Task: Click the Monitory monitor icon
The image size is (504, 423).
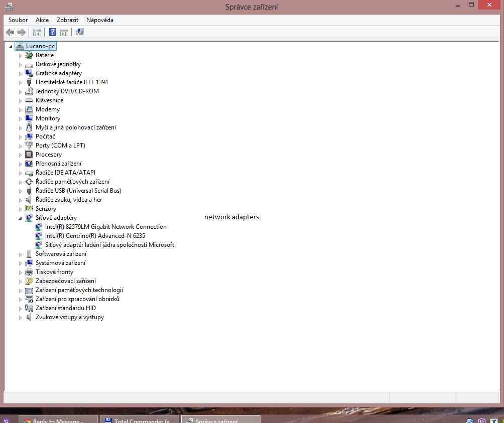Action: pyautogui.click(x=29, y=118)
